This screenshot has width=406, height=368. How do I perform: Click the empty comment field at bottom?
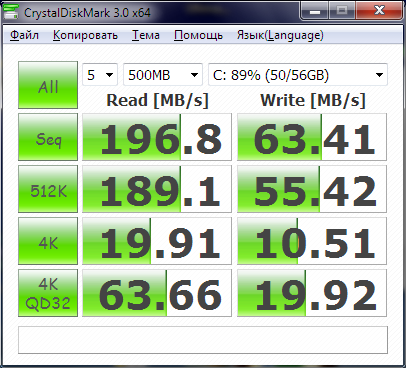click(x=203, y=340)
